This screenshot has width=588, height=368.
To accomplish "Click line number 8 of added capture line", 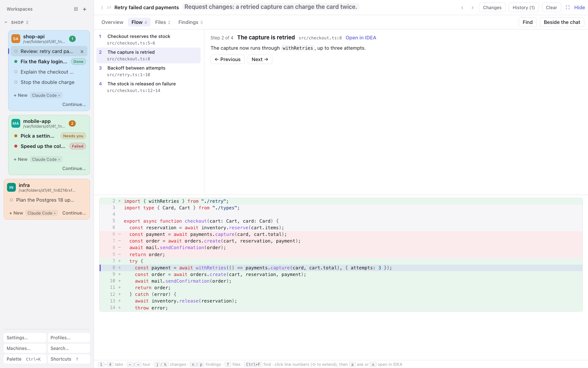I will pos(114,268).
